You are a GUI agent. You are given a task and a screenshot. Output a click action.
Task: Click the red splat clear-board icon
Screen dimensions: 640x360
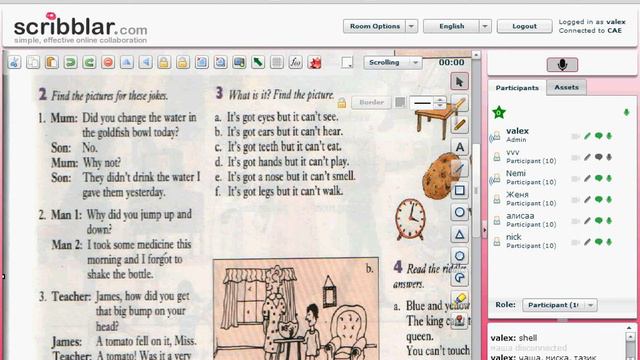pos(315,62)
